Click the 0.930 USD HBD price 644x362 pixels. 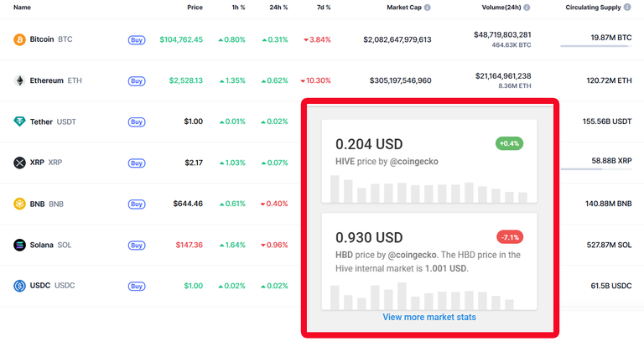click(x=369, y=238)
